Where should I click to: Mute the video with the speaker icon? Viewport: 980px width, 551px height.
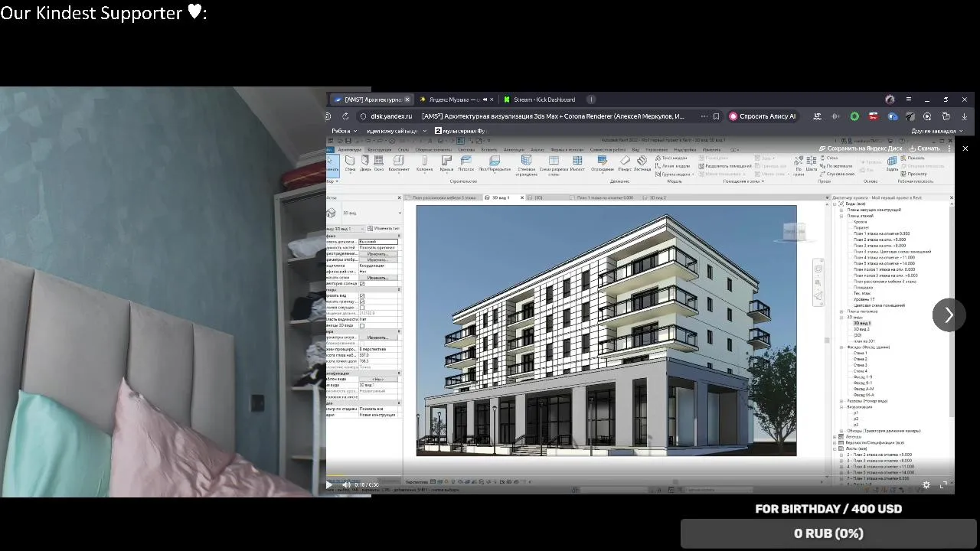click(346, 484)
